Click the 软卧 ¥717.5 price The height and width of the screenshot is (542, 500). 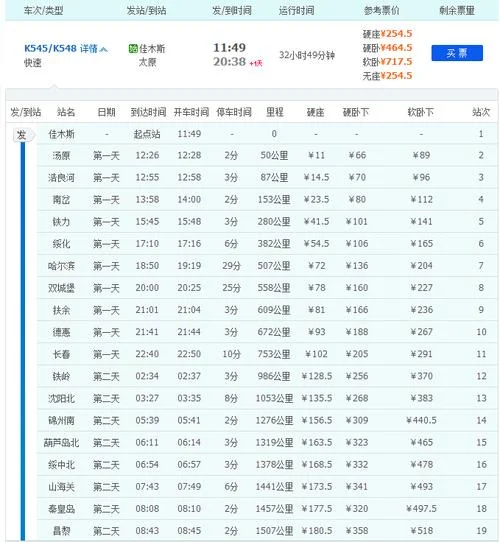(x=387, y=62)
